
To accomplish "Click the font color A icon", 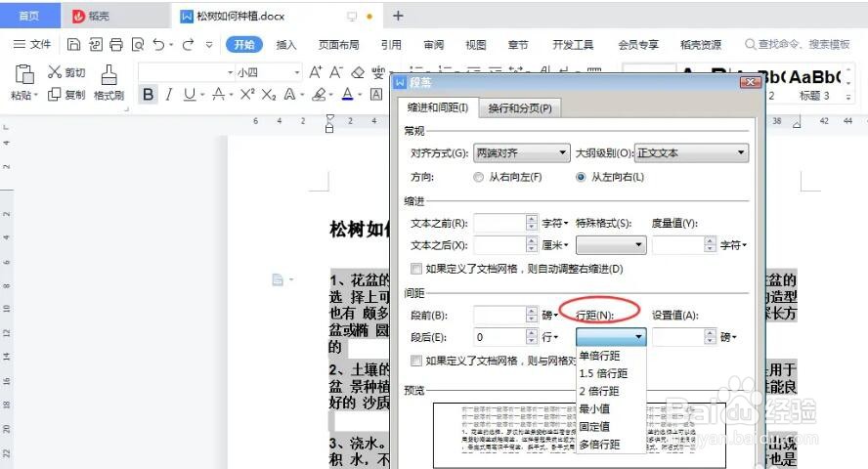I will (348, 95).
